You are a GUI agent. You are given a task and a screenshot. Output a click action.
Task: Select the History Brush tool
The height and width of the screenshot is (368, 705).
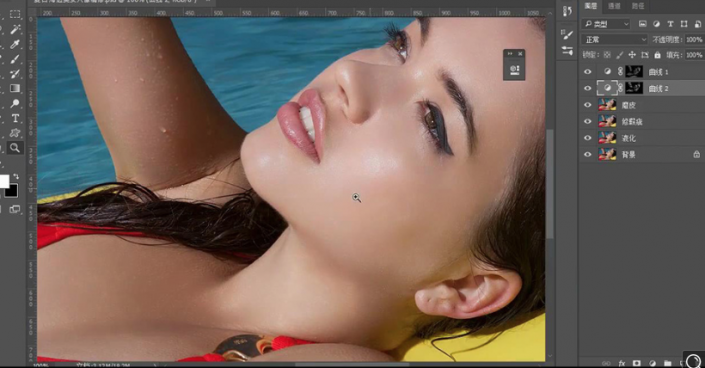[15, 74]
